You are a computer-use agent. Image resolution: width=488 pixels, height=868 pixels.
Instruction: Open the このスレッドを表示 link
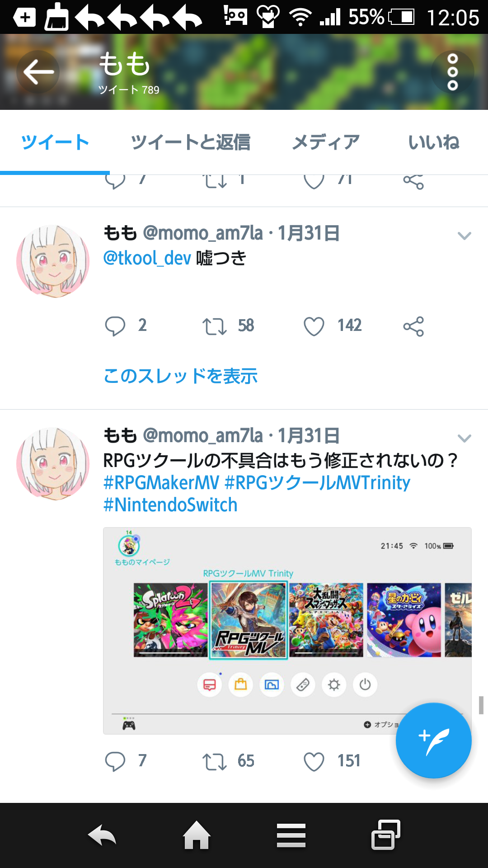[x=180, y=376]
